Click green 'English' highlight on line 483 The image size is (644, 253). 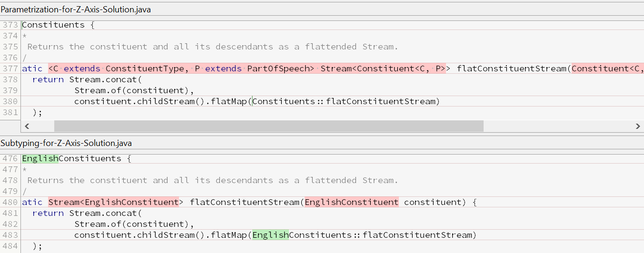click(270, 235)
